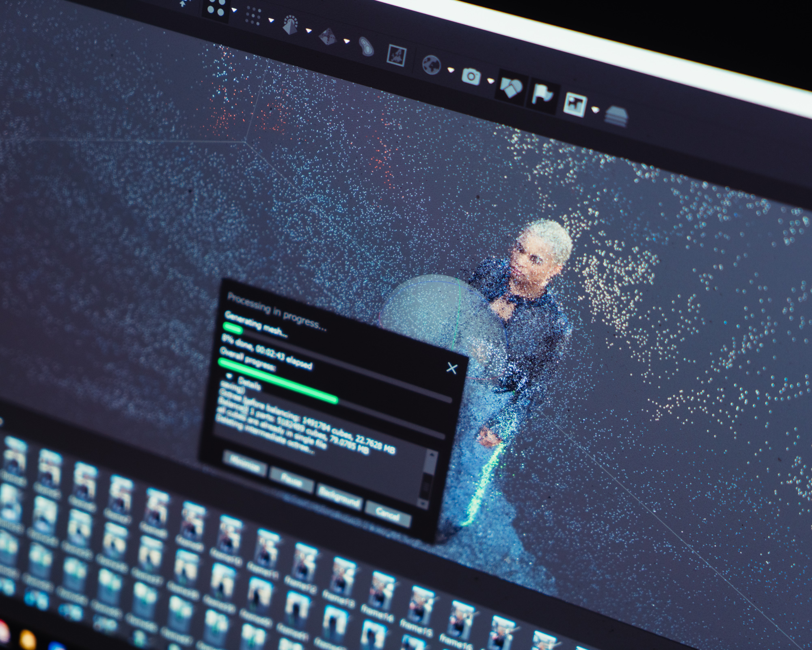Expand the show cameras dropdown arrow
Viewport: 812px width, 650px height.
click(x=490, y=81)
